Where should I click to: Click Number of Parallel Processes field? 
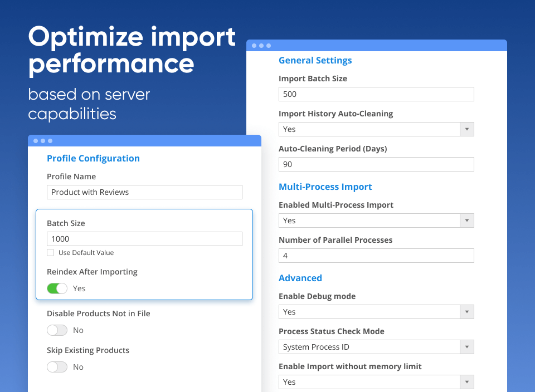[376, 256]
